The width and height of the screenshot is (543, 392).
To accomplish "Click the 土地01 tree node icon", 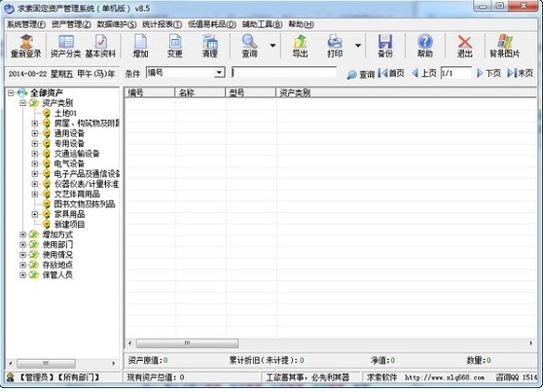I will coord(47,113).
